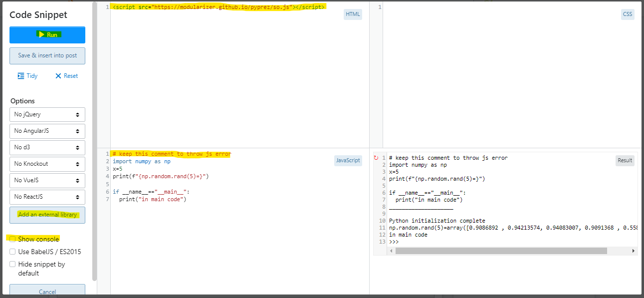The height and width of the screenshot is (298, 644).
Task: Click the print np.random.rand line in JavaScript editor
Action: coord(161,176)
